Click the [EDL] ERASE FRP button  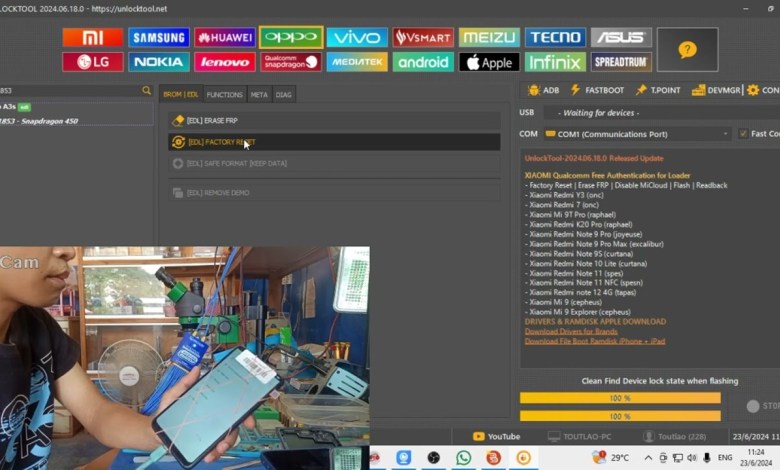334,121
